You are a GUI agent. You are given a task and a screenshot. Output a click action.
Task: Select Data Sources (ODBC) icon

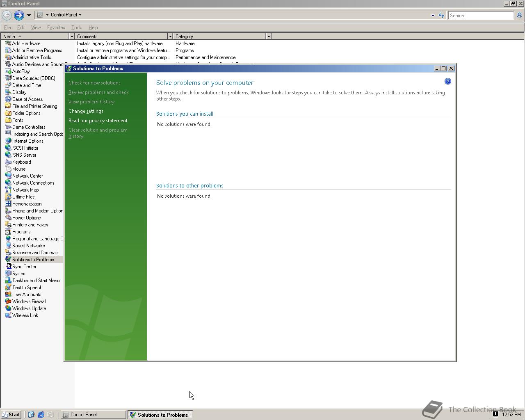tap(8, 78)
